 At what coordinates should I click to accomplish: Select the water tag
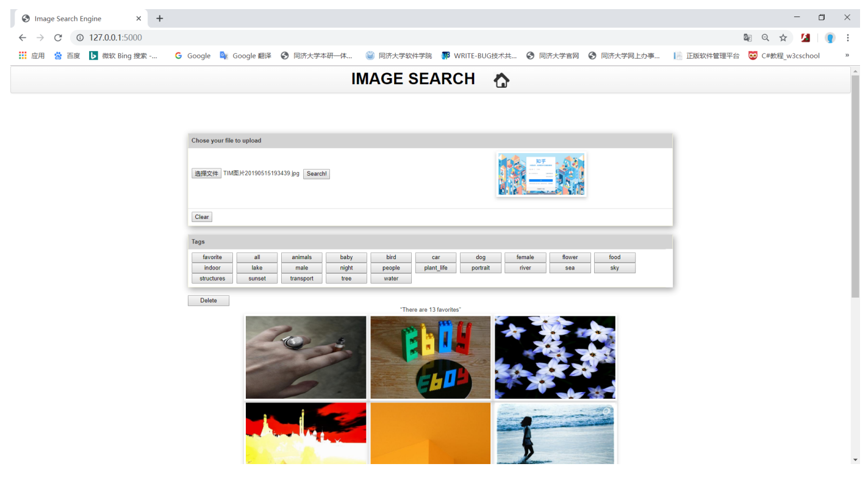tap(391, 279)
